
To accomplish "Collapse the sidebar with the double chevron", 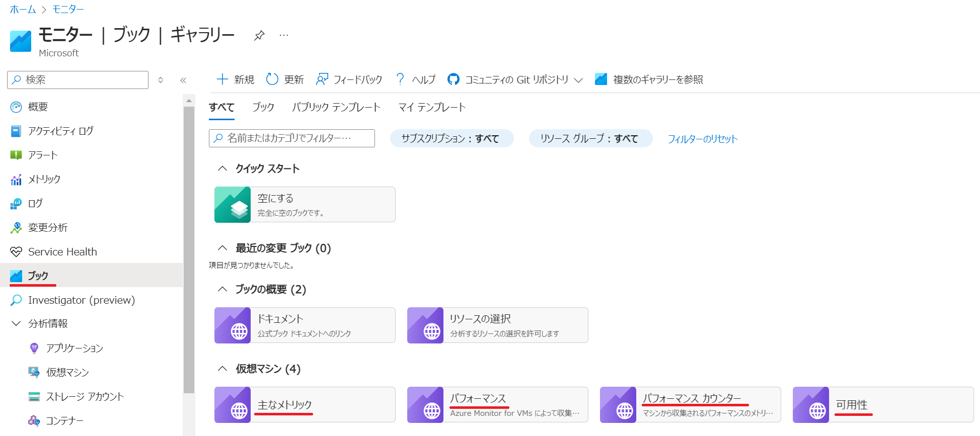I will [x=183, y=80].
